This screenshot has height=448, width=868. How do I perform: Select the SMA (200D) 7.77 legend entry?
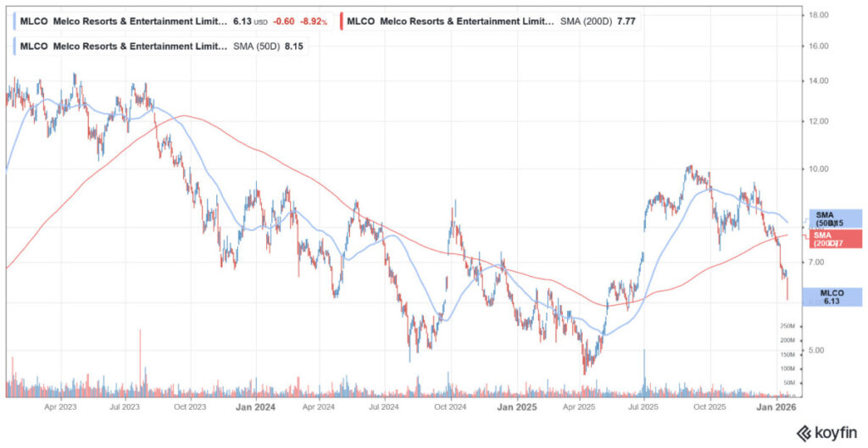[x=492, y=19]
